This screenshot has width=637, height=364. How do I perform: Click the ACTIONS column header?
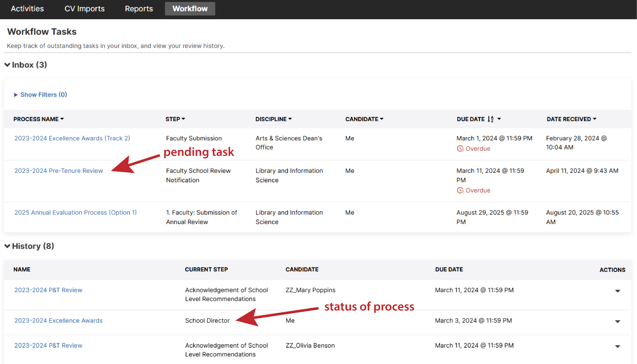pos(612,270)
